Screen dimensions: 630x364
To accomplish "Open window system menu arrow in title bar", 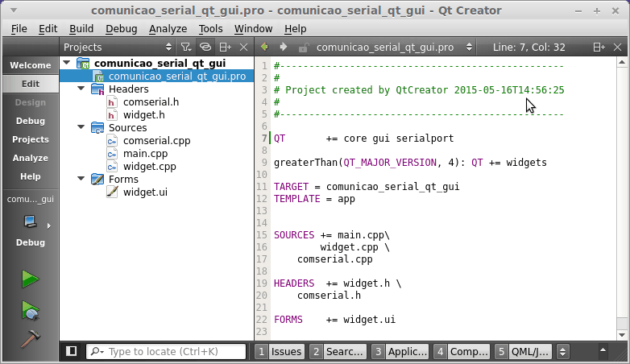I will tap(13, 10).
